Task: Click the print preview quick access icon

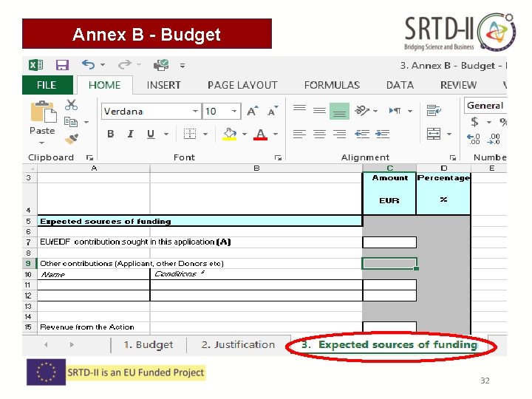Action: coord(161,65)
